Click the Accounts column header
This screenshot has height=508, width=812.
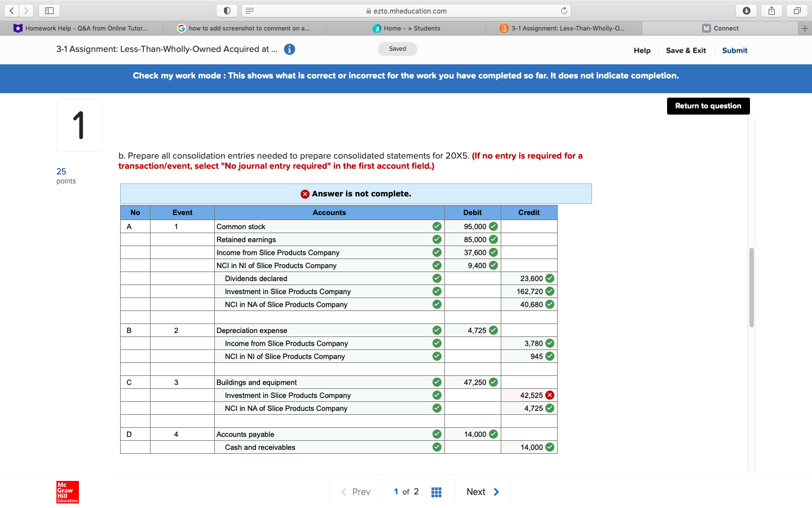point(329,213)
